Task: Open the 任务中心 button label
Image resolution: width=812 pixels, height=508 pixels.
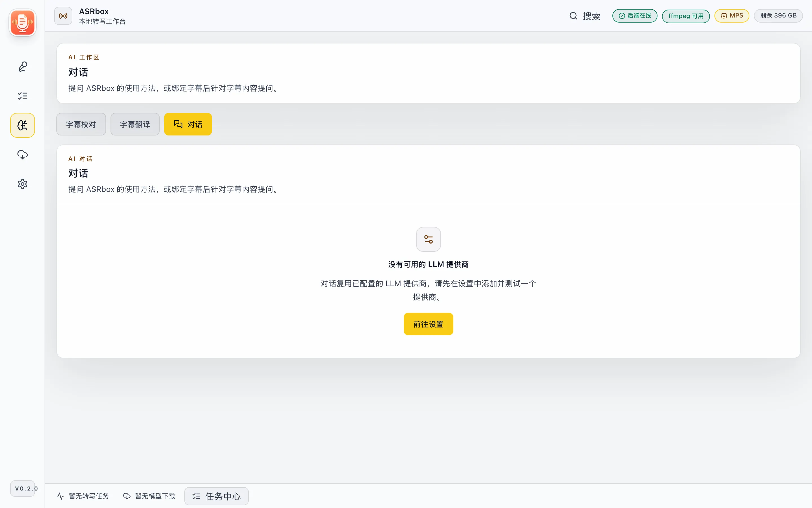Action: tap(223, 496)
